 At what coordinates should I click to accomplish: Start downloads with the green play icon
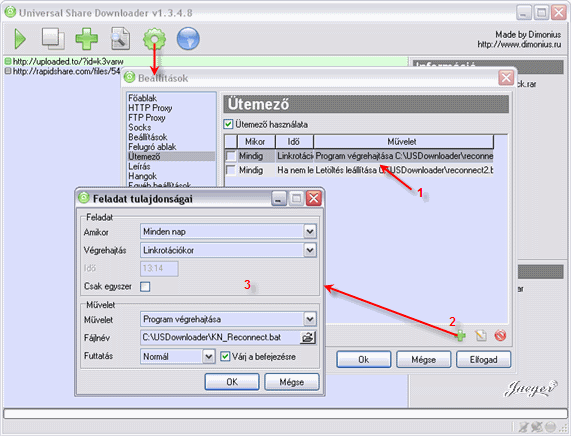click(20, 39)
